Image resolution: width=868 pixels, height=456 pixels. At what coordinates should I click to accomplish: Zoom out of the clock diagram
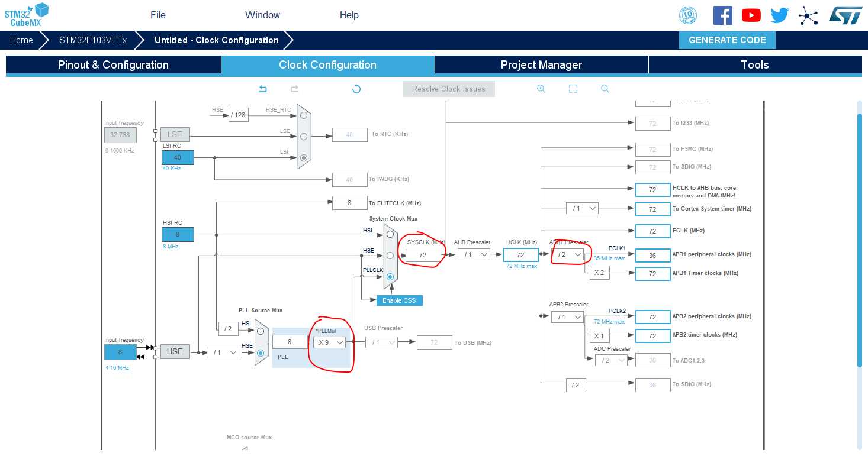point(605,89)
